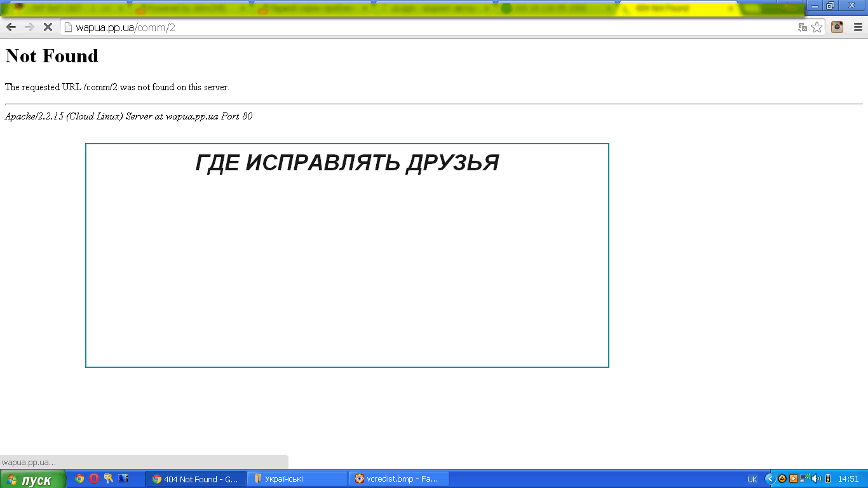Bookmark this page with the star icon

817,27
